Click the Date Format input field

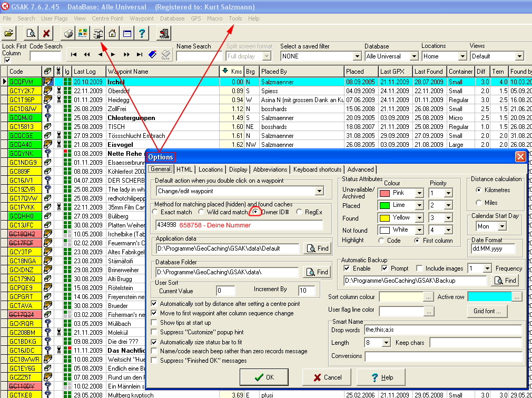[x=493, y=248]
